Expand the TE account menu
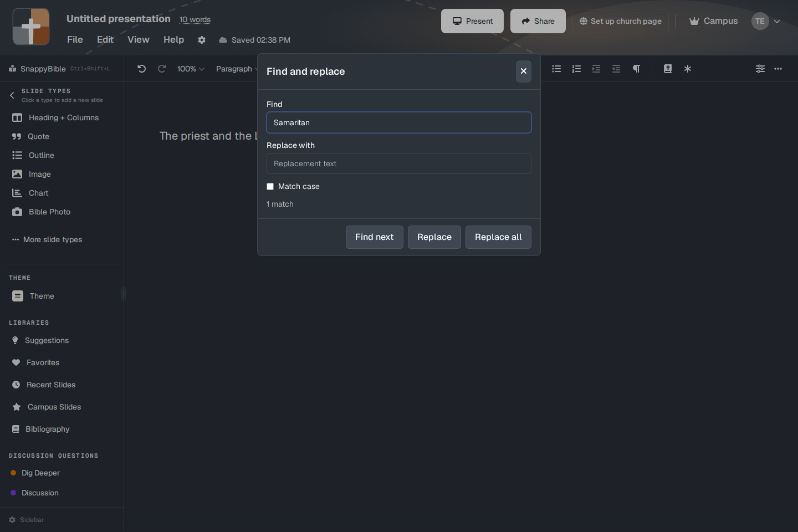Screen dimensions: 798x532 [766, 21]
